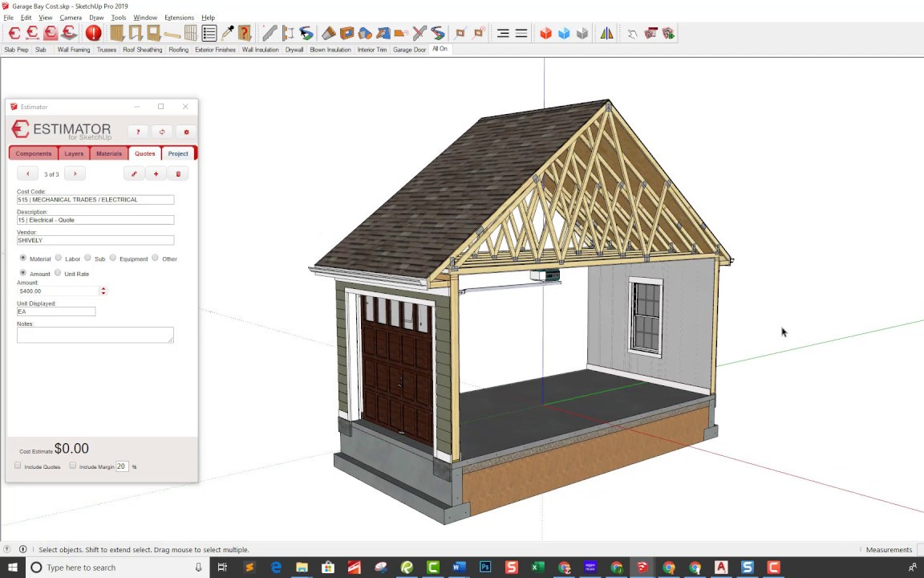Open the Estimator settings gear
The height and width of the screenshot is (578, 924).
coord(186,132)
